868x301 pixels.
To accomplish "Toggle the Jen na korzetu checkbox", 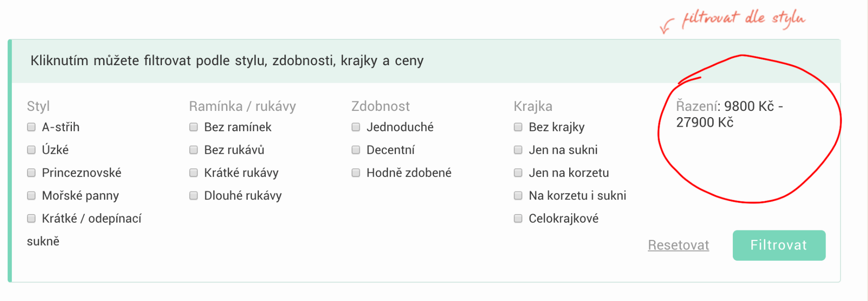I will click(x=518, y=173).
